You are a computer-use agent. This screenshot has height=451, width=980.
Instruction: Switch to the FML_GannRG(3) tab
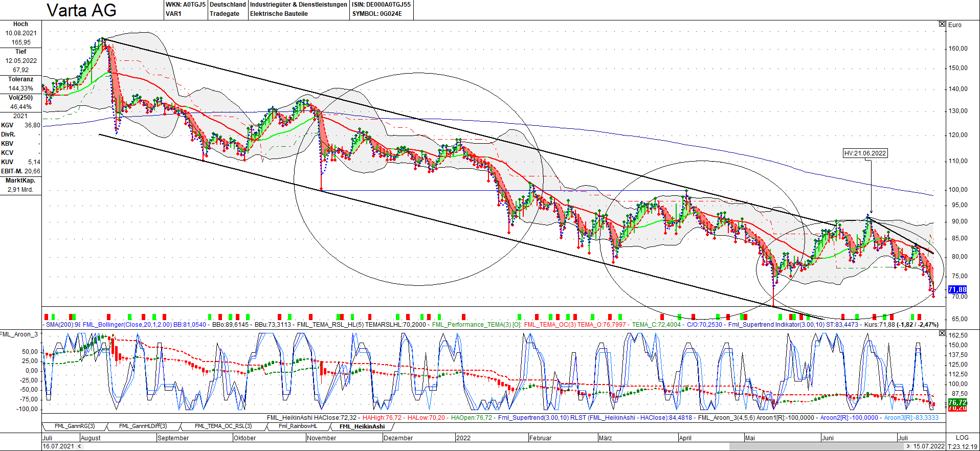[x=75, y=426]
